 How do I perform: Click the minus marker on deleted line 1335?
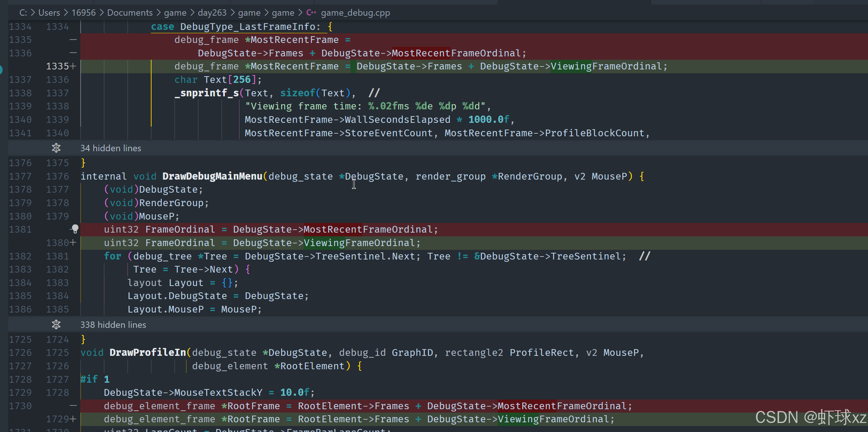(x=73, y=40)
